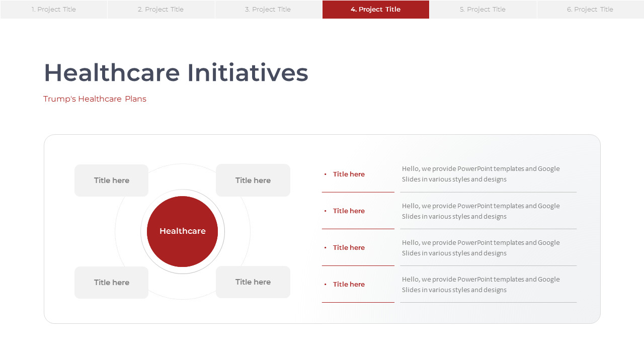Image resolution: width=644 pixels, height=362 pixels.
Task: Go to the 5. Project Title tab
Action: click(483, 10)
